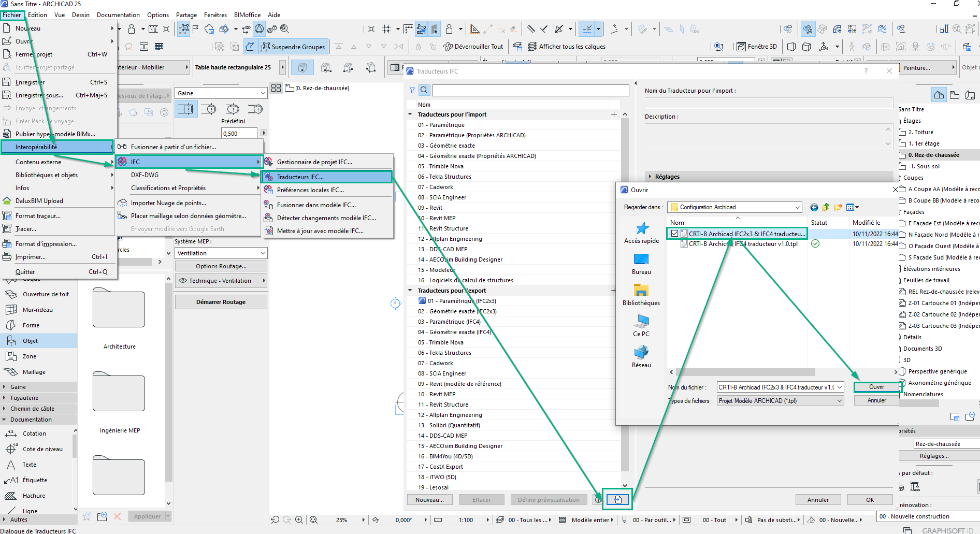The width and height of the screenshot is (980, 534).
Task: Select the Hachure tool in toolbox
Action: [x=34, y=496]
